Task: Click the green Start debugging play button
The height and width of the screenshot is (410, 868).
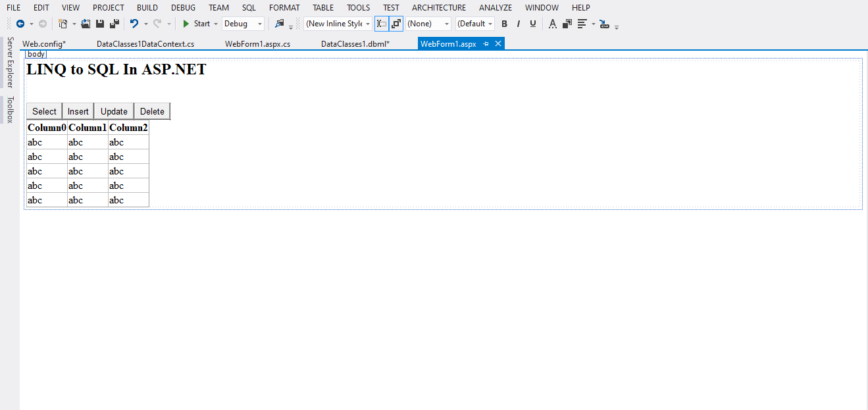Action: click(x=186, y=24)
